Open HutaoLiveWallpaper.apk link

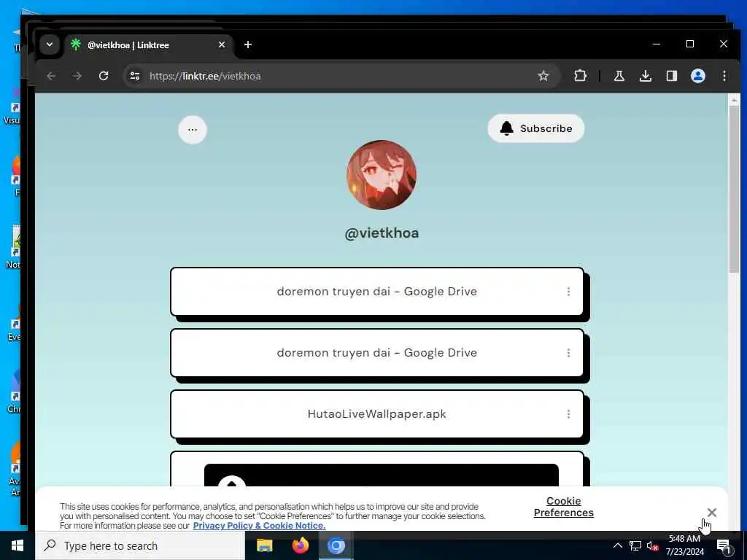[x=377, y=414]
